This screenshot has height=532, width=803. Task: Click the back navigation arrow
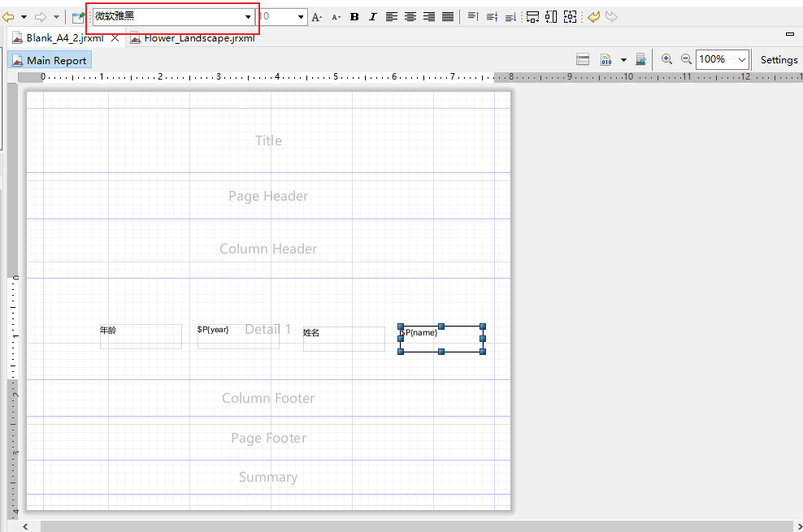click(x=8, y=17)
